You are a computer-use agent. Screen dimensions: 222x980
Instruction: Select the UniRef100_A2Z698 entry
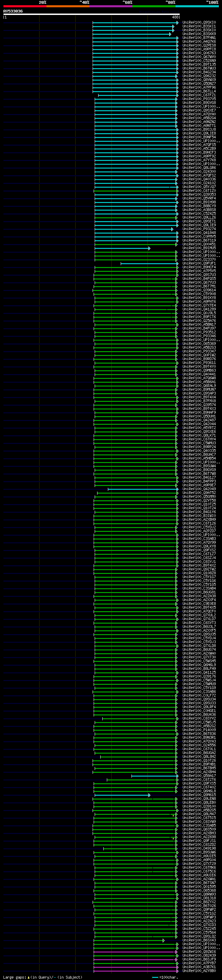[x=199, y=837]
